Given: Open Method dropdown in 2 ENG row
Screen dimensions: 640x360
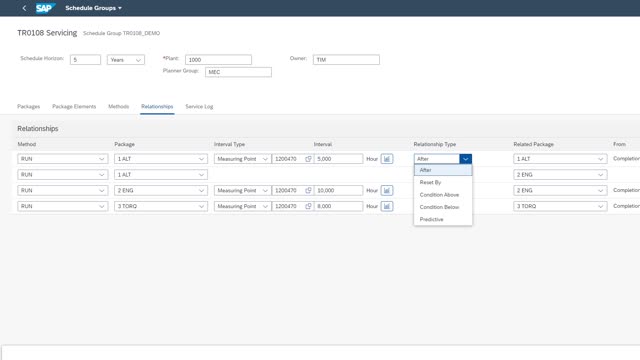Looking at the screenshot, I should (x=63, y=190).
